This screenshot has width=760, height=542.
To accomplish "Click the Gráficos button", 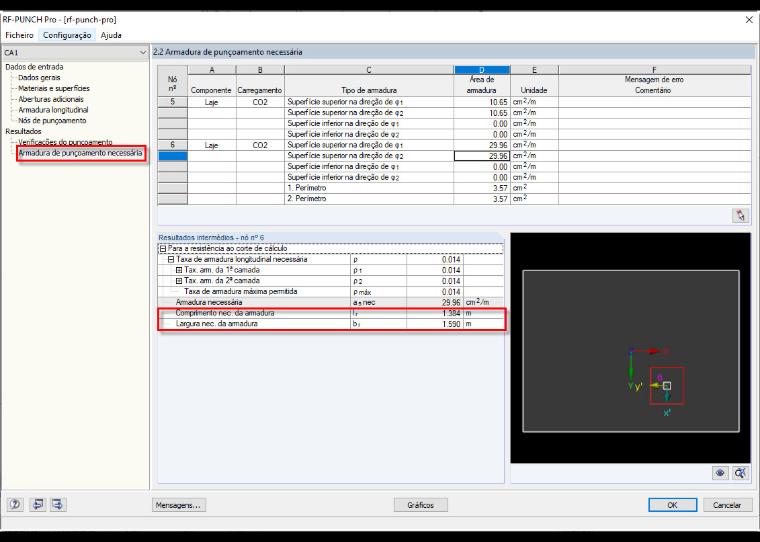I will 421,505.
